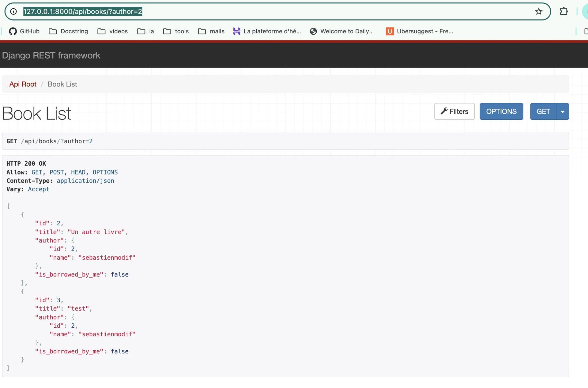Open La plateforme d'hé... bookmark

(267, 31)
